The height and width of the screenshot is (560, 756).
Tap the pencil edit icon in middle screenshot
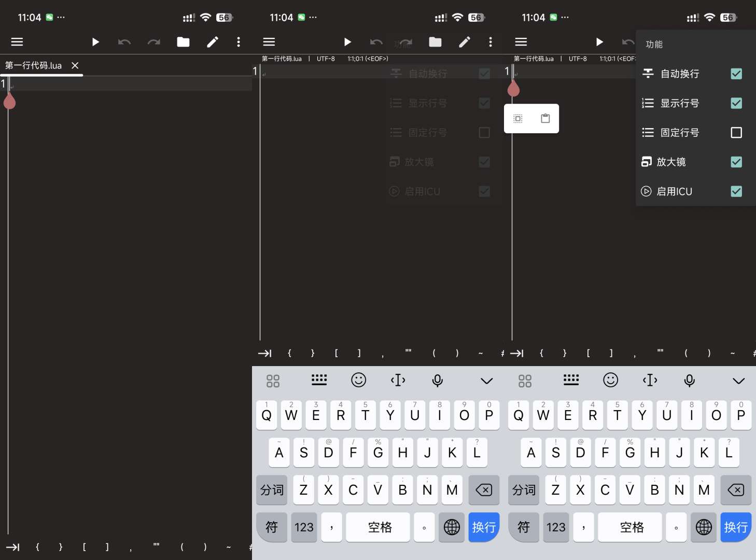coord(465,42)
